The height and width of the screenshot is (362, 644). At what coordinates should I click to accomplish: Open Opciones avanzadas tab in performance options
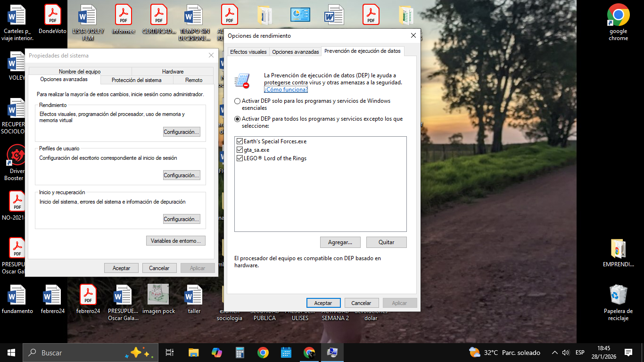pos(296,52)
